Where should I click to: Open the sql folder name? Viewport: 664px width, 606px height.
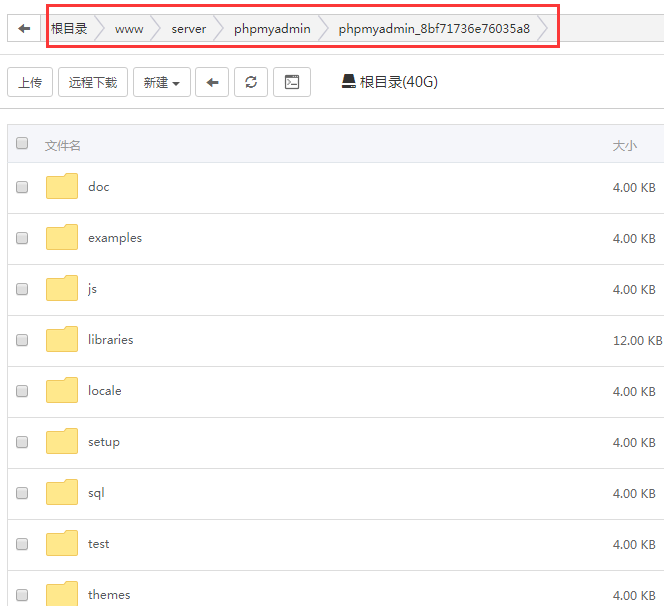pos(96,493)
